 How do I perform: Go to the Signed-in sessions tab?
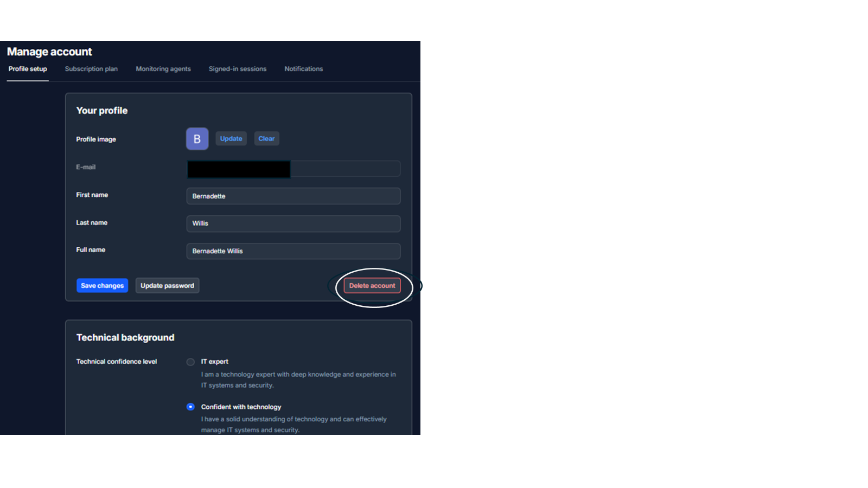238,69
